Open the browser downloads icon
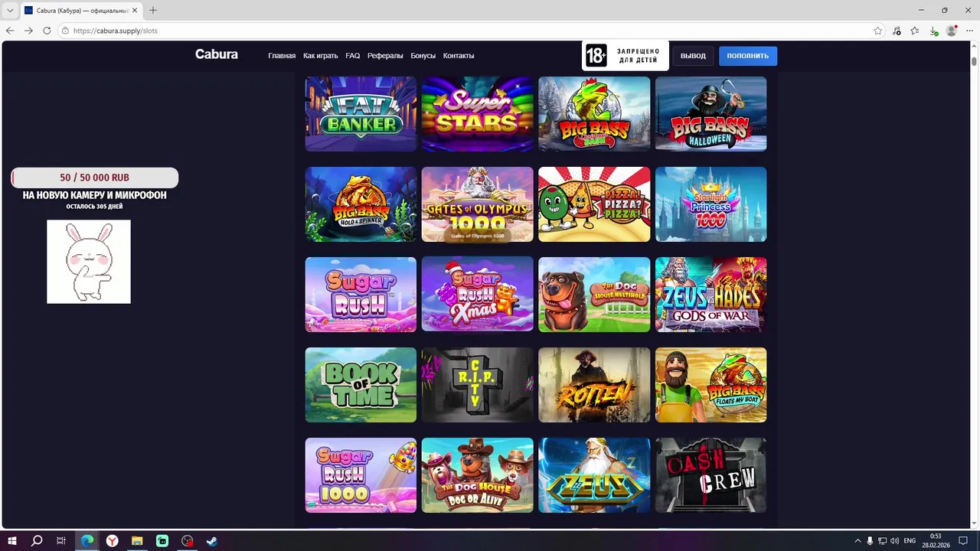This screenshot has height=551, width=980. [933, 31]
